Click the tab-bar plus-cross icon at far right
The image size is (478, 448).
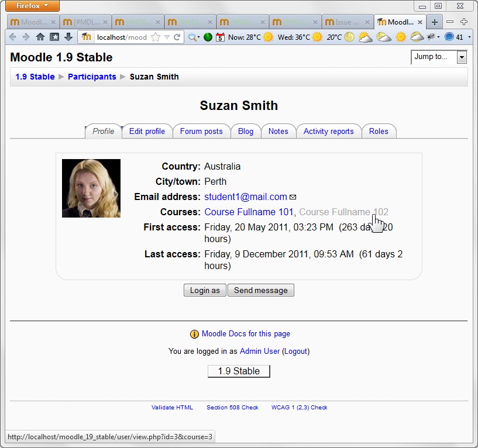(x=464, y=22)
